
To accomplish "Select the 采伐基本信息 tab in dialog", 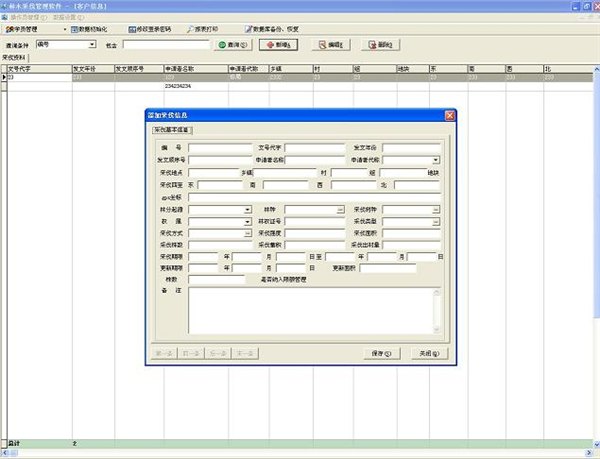I will pos(172,130).
